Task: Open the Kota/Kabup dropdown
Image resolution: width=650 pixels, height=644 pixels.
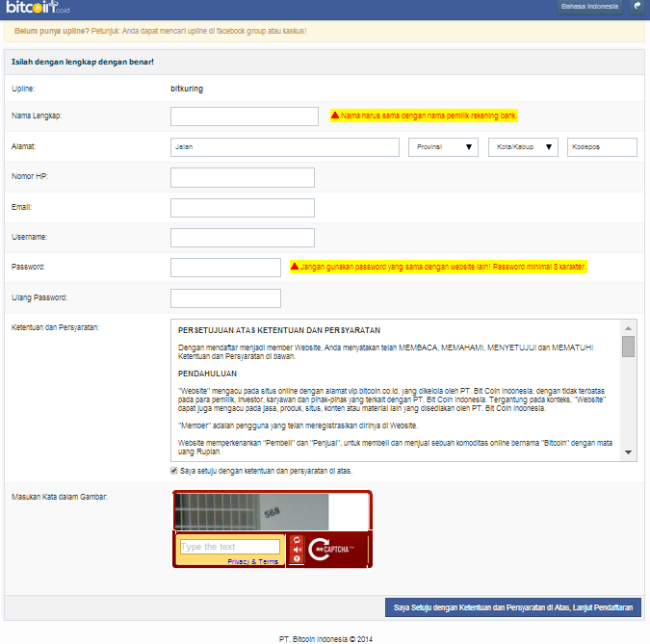Action: [523, 147]
